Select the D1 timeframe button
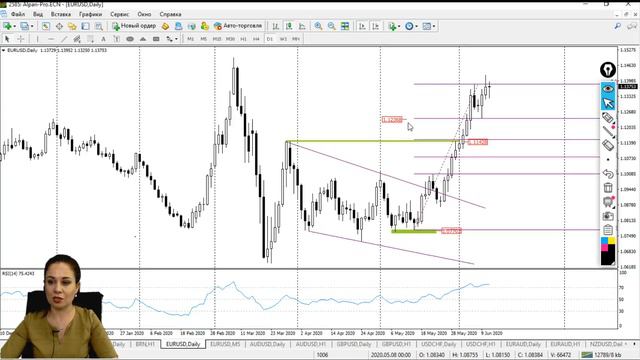This screenshot has width=640, height=360. 269,39
